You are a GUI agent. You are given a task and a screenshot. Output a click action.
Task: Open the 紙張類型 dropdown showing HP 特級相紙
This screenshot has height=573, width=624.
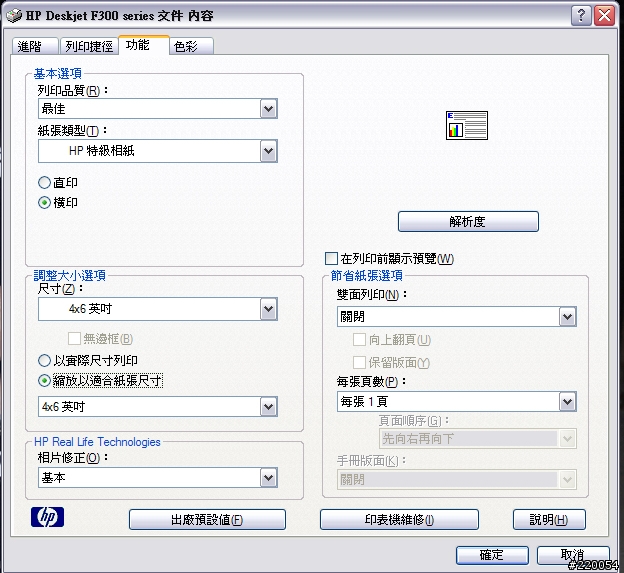click(158, 151)
